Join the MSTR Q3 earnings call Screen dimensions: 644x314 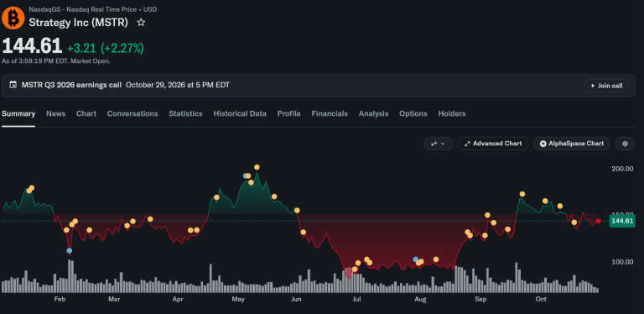click(605, 86)
